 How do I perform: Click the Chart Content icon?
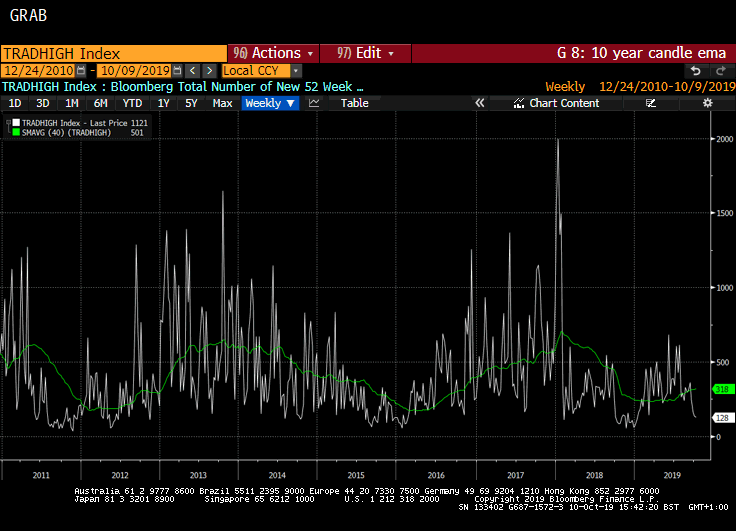(519, 103)
